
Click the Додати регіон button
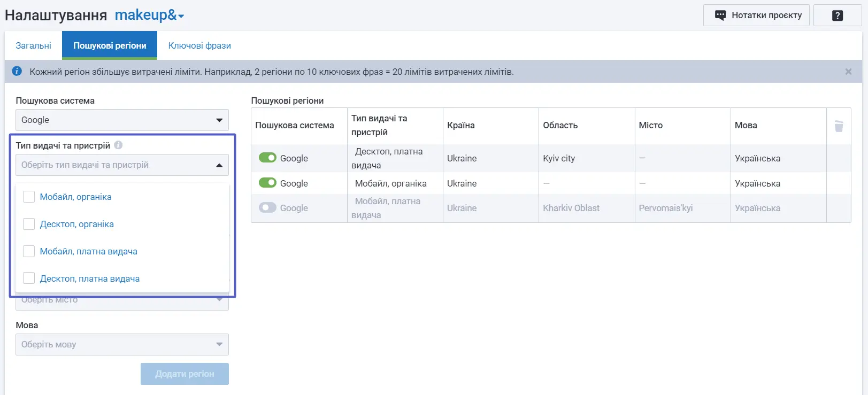185,374
